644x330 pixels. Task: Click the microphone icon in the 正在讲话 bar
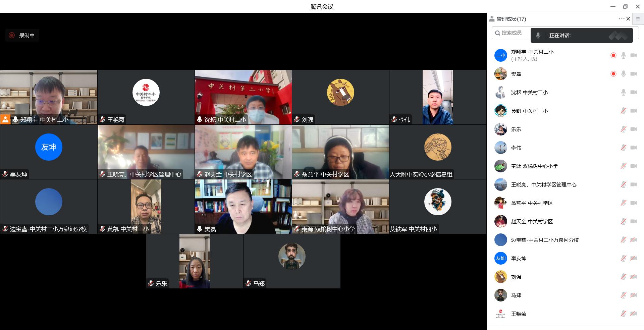[x=538, y=35]
